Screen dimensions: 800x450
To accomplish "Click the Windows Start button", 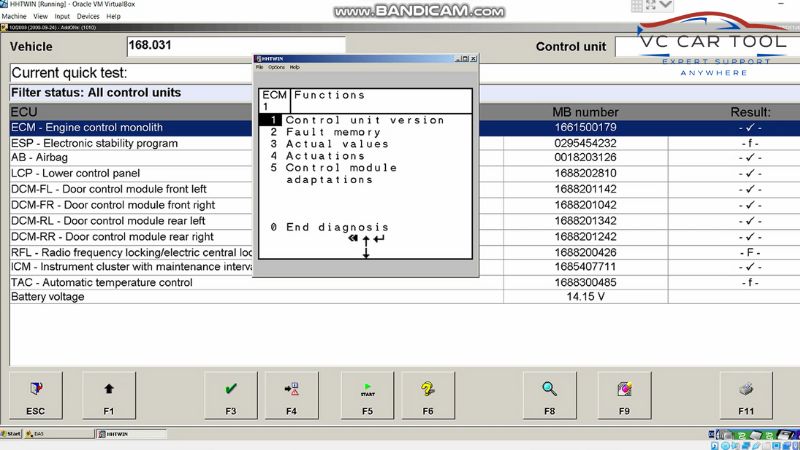I will pyautogui.click(x=11, y=434).
